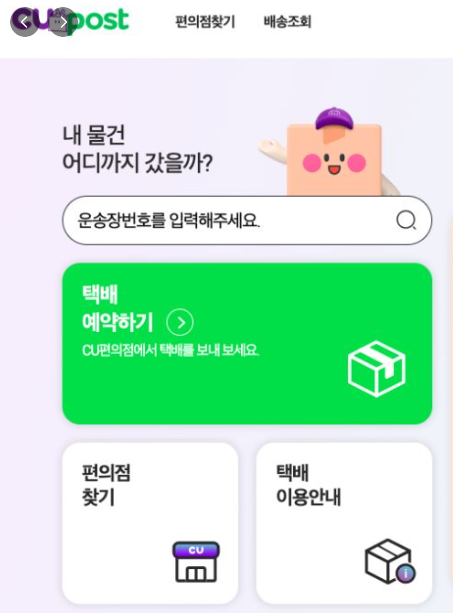The image size is (453, 613).
Task: Click the green 'post' logo text
Action: [100, 21]
